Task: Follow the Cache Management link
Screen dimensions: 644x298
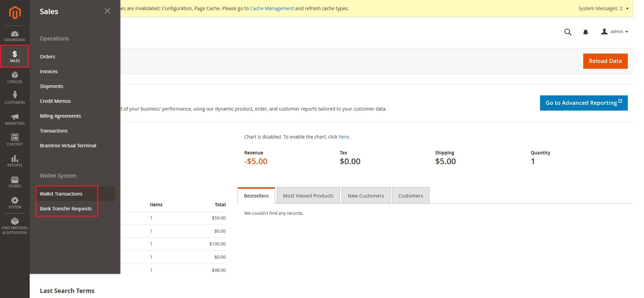Action: coord(272,8)
